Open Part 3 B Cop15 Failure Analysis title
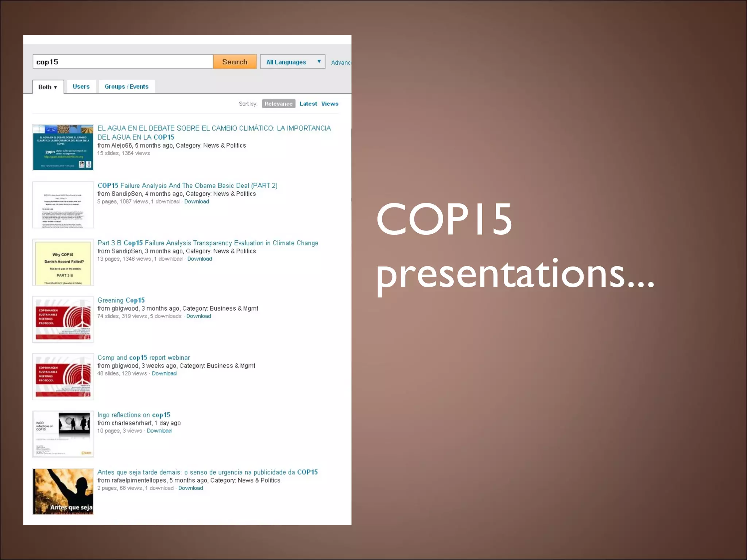The image size is (747, 560). [x=208, y=243]
